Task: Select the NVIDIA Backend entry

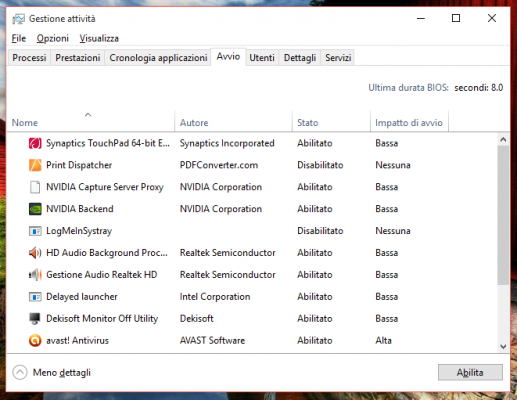Action: pos(80,209)
